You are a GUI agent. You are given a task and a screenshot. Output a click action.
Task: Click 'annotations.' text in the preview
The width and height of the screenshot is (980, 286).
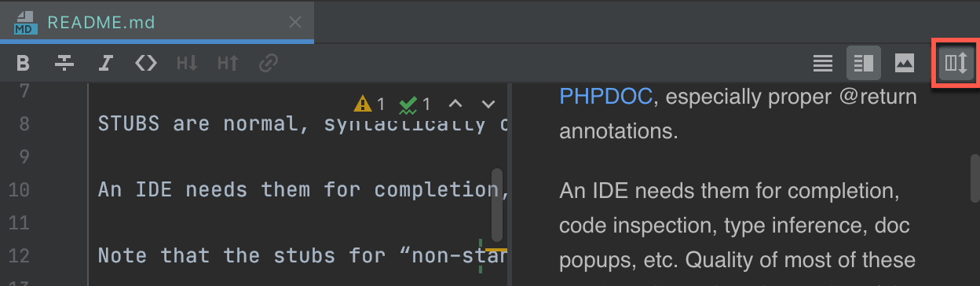[618, 130]
